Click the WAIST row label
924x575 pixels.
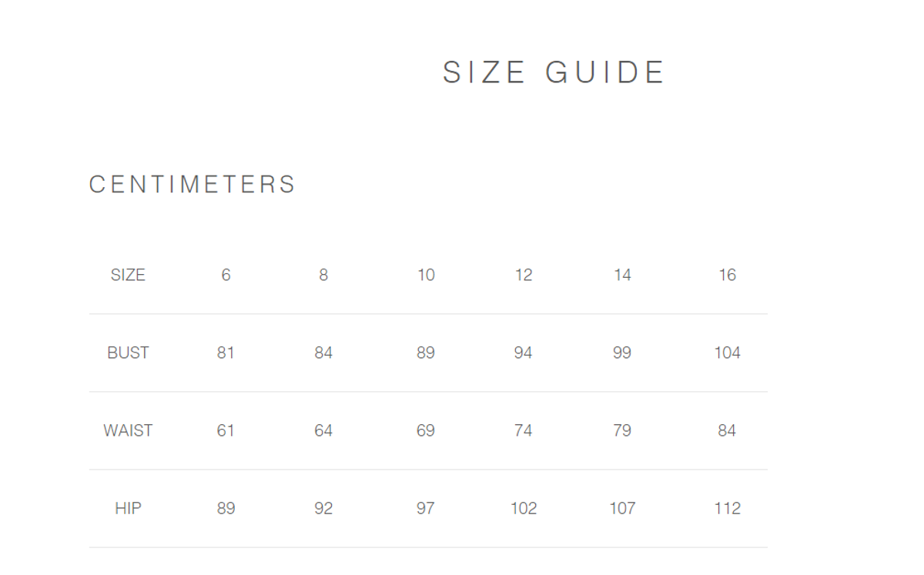[128, 431]
